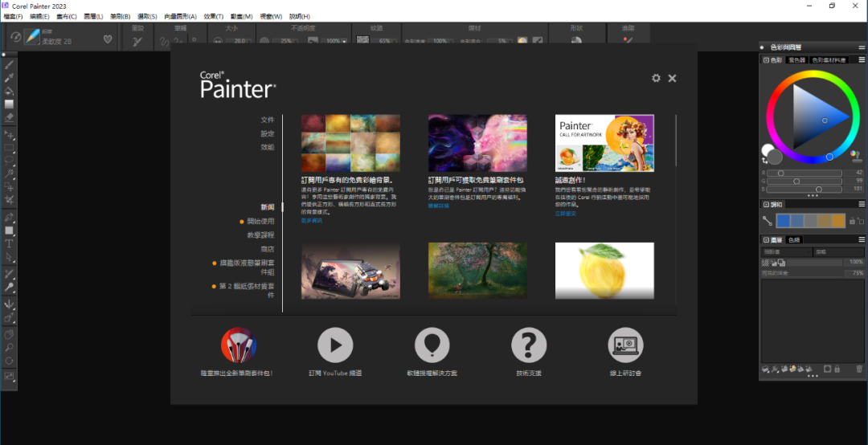
Task: Adjust the R color slider
Action: [x=805, y=174]
